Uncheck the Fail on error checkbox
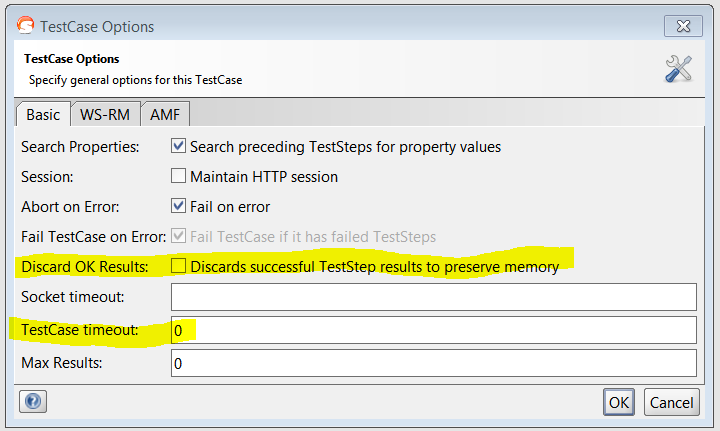Image resolution: width=720 pixels, height=431 pixels. tap(179, 207)
